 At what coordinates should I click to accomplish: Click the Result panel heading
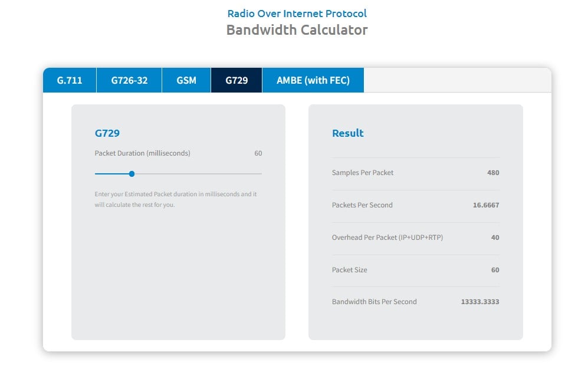click(347, 133)
